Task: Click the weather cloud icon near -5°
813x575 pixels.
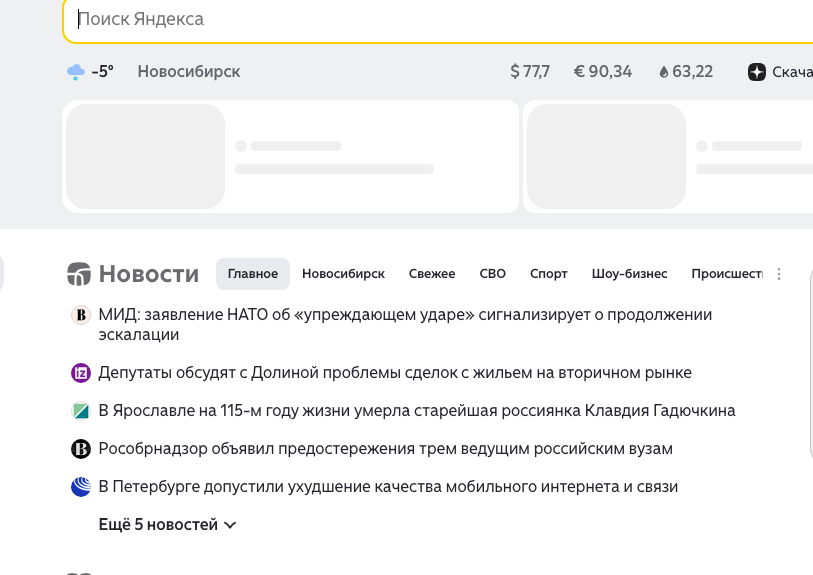Action: (75, 72)
